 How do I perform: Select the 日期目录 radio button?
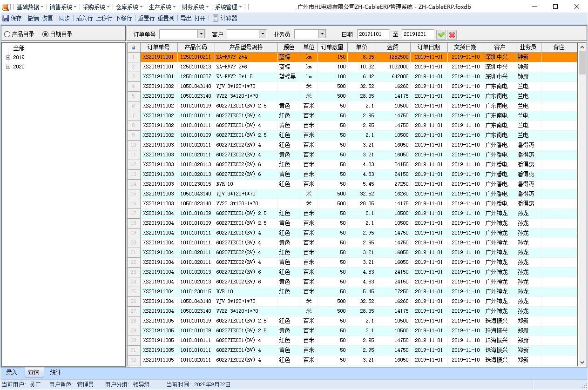(x=46, y=34)
